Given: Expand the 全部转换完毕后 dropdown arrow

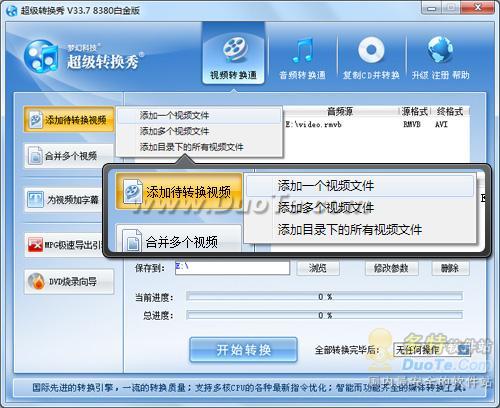Looking at the screenshot, I should click(464, 350).
